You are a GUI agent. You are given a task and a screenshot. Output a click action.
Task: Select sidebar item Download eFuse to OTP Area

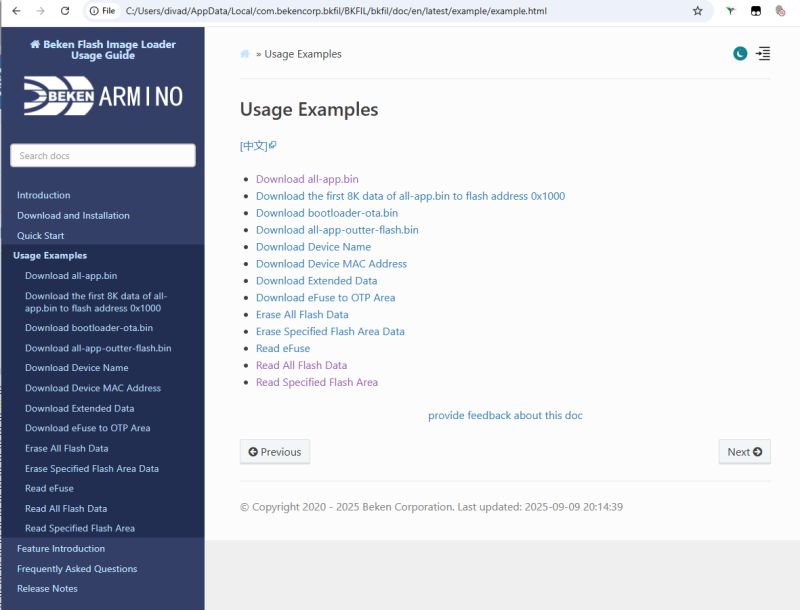[88, 428]
